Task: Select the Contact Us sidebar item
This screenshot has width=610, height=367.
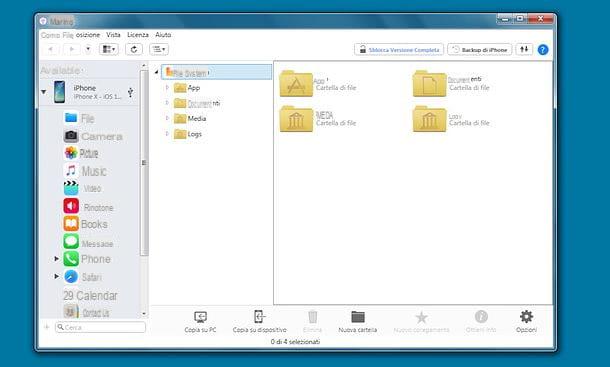Action: click(x=87, y=312)
